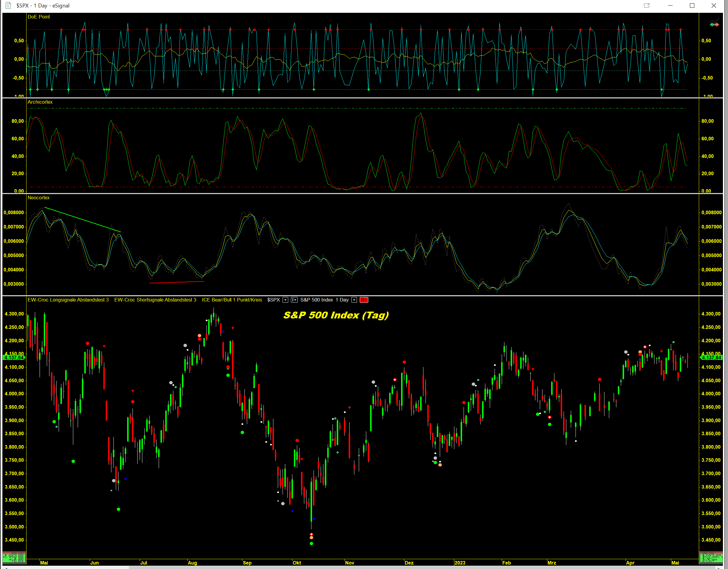Click the chart scroll arrows icon
The image size is (728, 569).
714,24
